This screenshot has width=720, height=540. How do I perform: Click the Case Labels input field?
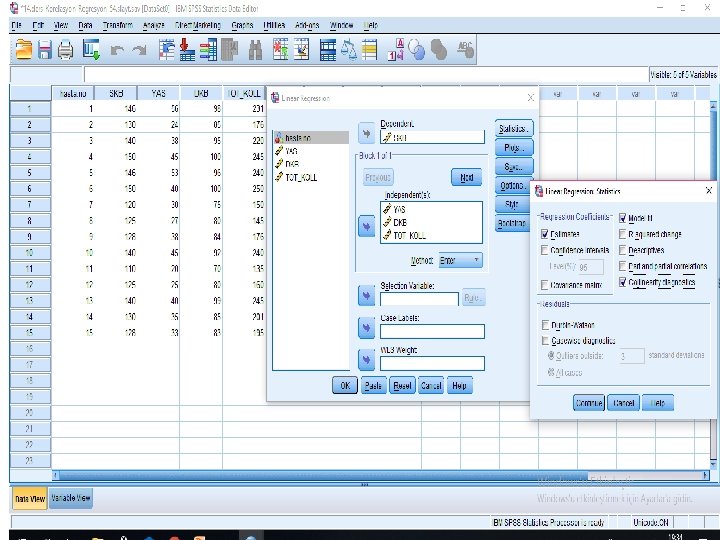(432, 332)
